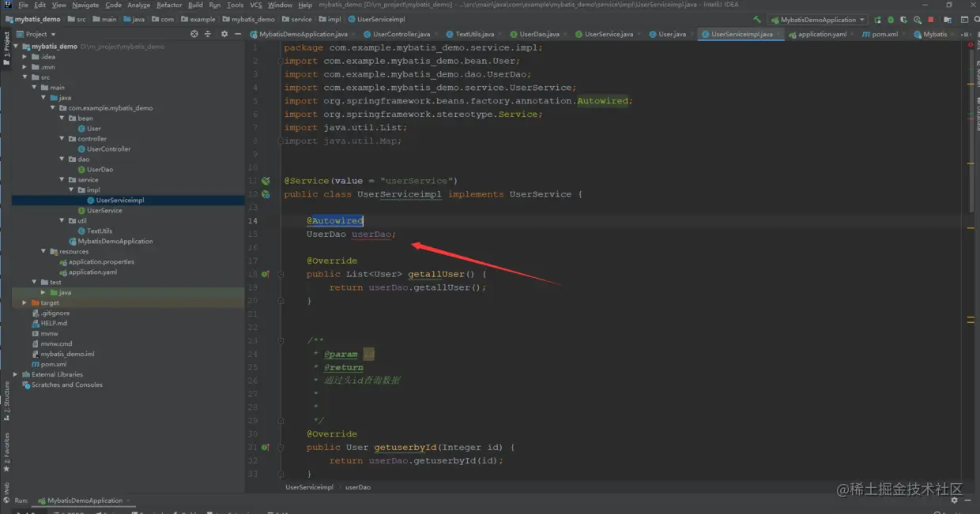Collapse the controller package arrow
This screenshot has width=980, height=514.
[x=62, y=139]
